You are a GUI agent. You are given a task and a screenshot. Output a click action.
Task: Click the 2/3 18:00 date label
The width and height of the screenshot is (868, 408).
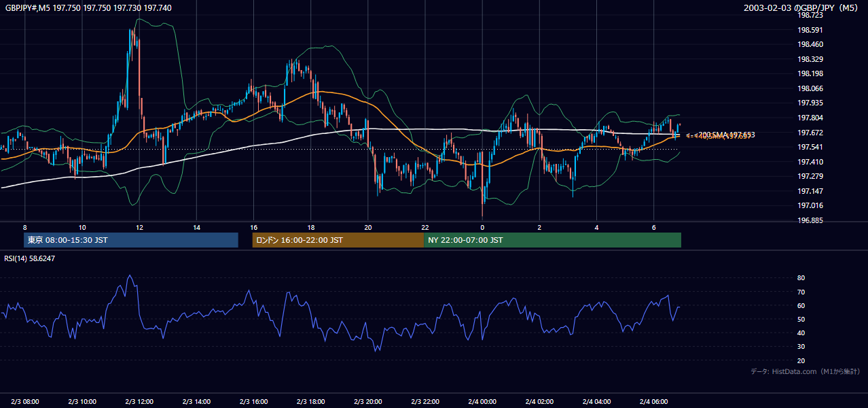tap(310, 401)
